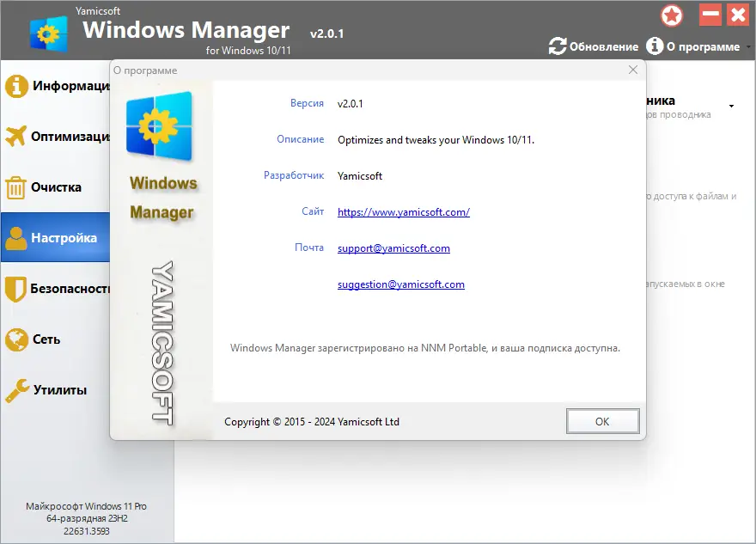Screen dimensions: 756x544
Task: Click the Обновление update button
Action: (x=594, y=46)
